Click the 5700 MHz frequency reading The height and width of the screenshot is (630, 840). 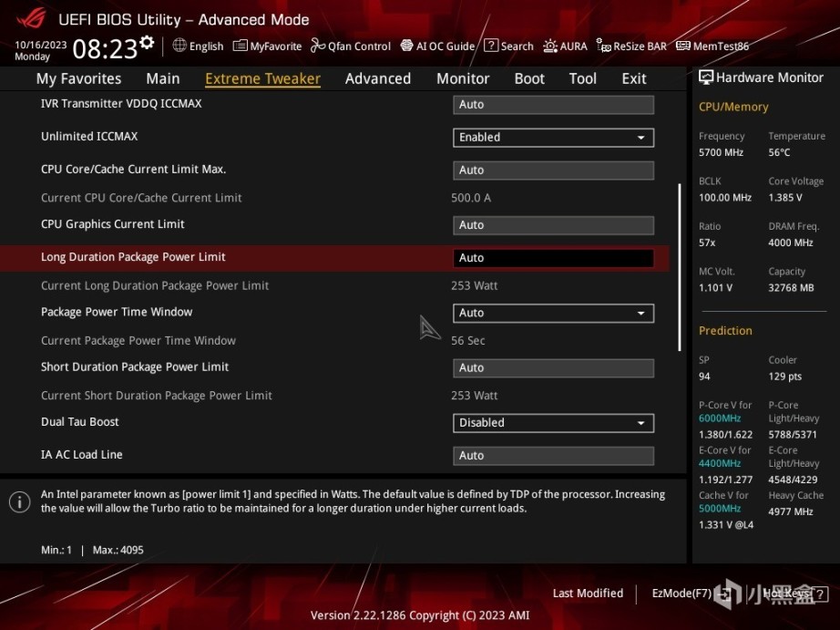pyautogui.click(x=721, y=152)
